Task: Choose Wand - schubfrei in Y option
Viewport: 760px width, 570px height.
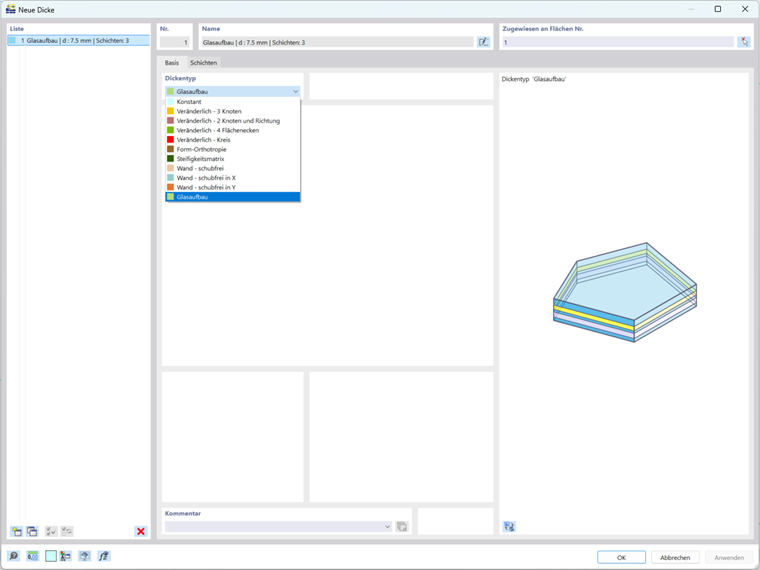Action: coord(233,187)
